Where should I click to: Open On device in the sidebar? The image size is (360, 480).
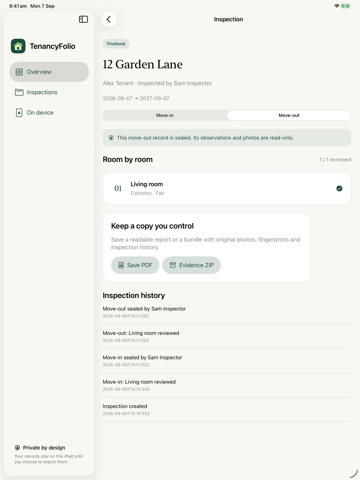point(49,112)
